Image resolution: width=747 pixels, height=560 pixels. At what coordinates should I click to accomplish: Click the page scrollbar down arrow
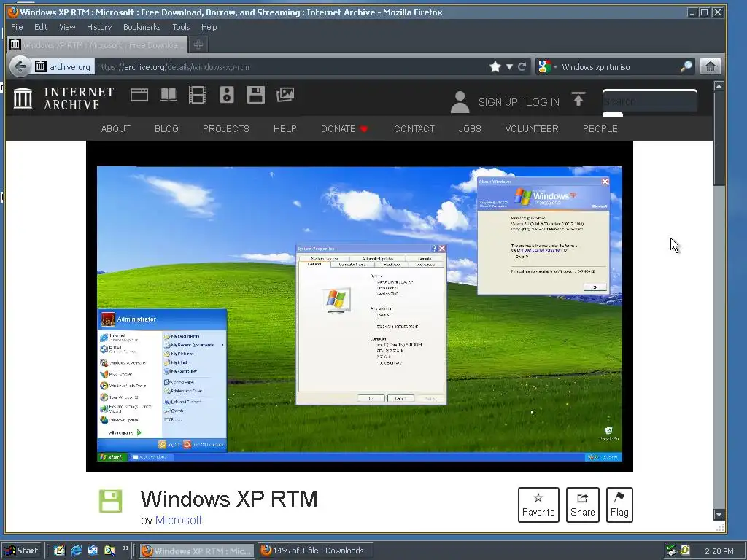coord(719,515)
